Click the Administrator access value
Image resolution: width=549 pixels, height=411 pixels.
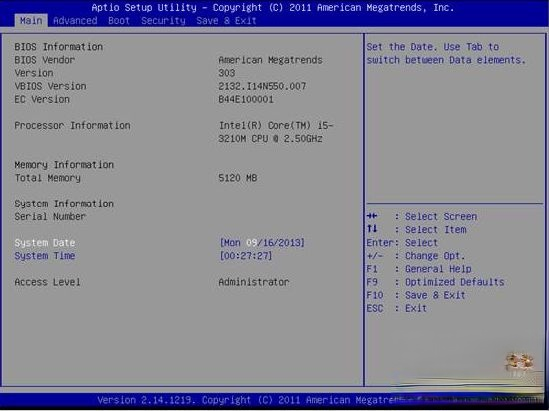click(x=254, y=282)
